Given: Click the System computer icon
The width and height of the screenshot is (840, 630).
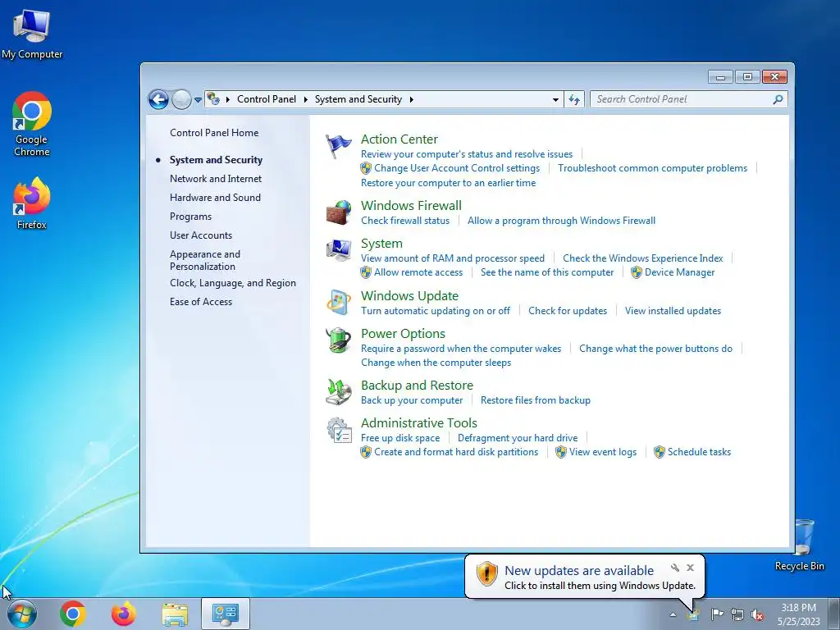Looking at the screenshot, I should point(338,250).
